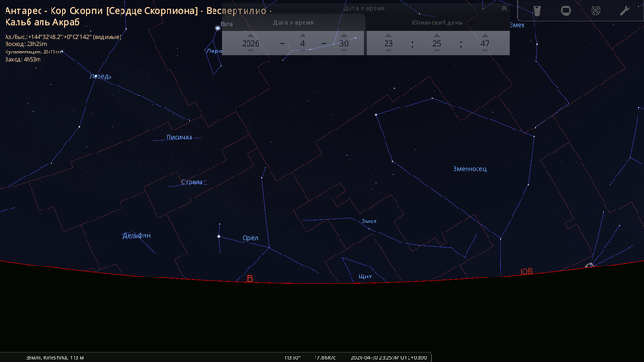Click the hour field showing 23
This screenshot has width=644, height=362.
pyautogui.click(x=388, y=43)
